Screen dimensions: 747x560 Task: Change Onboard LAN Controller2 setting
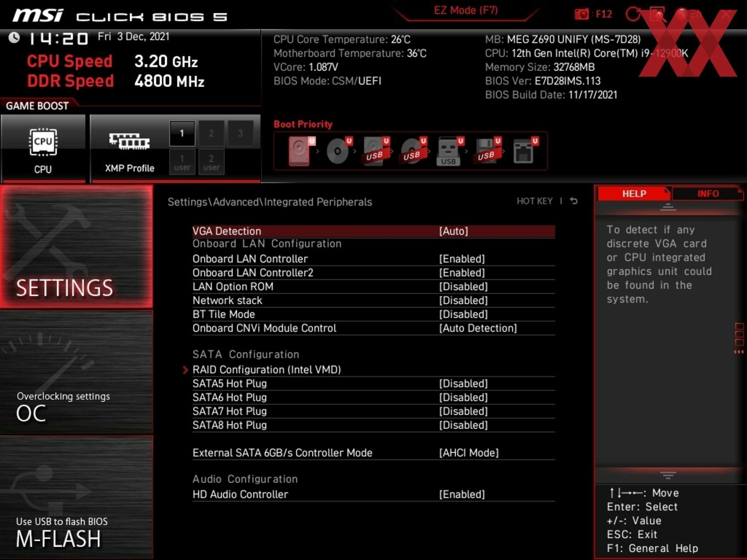(374, 273)
